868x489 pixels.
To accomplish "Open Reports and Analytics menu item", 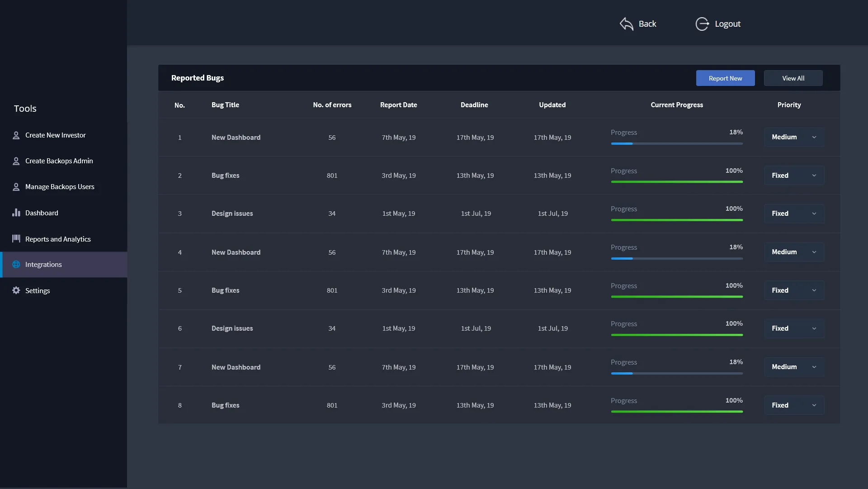I will click(58, 239).
